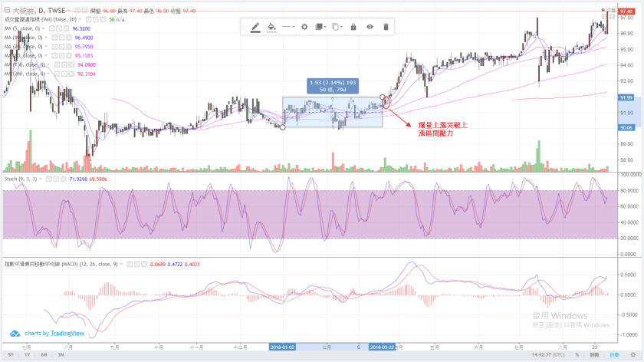644x362 pixels.
Task: Toggle visibility of the selected drawing
Action: click(x=370, y=27)
